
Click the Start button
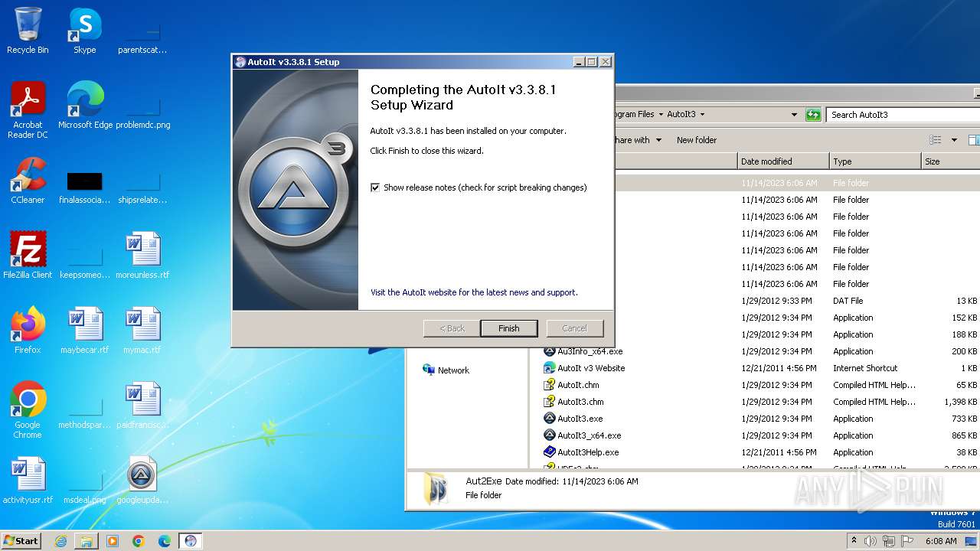tap(21, 540)
